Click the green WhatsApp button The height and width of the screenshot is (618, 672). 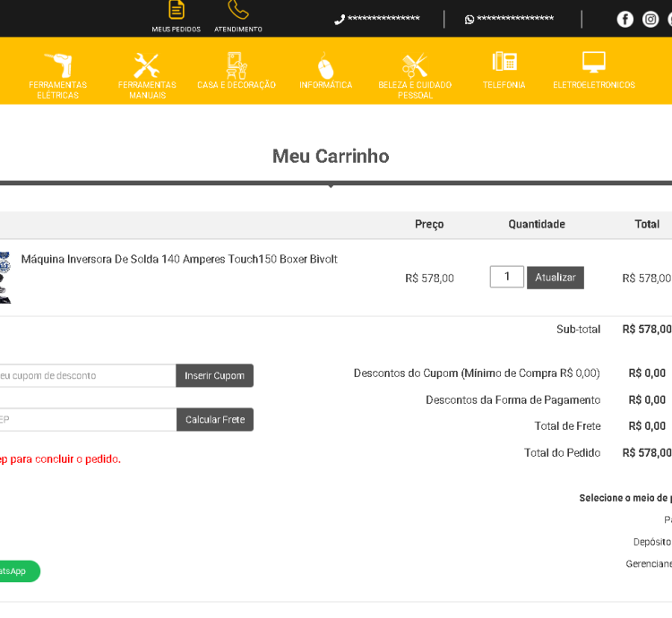tap(18, 571)
